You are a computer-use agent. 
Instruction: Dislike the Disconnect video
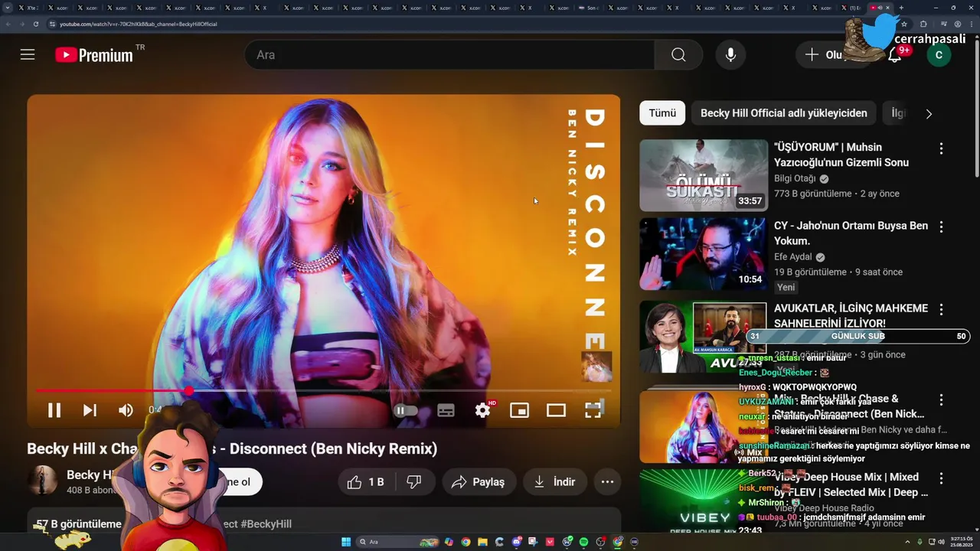[x=414, y=482]
